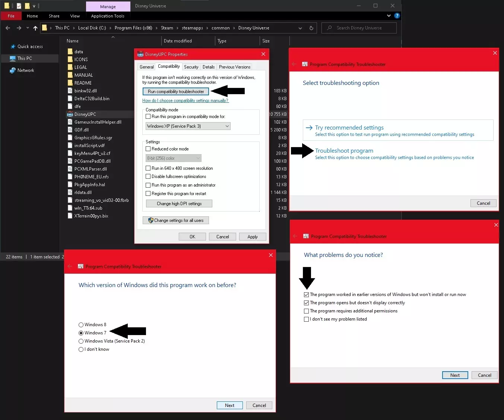Check Register this program for restart

[148, 194]
